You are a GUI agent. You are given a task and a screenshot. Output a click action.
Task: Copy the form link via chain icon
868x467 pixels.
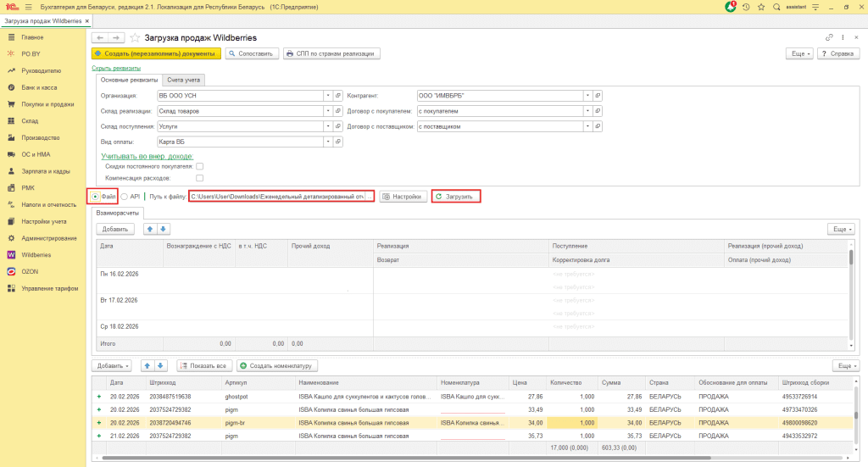[829, 38]
